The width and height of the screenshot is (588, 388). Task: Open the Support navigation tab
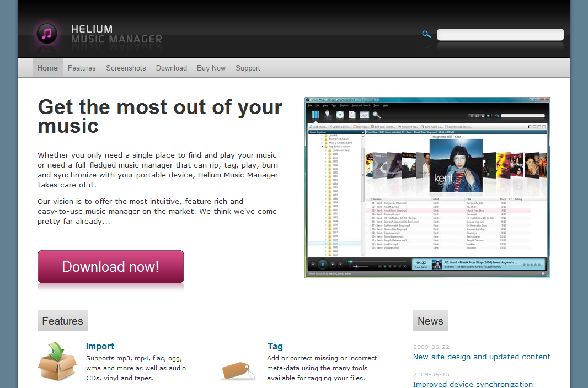tap(248, 68)
